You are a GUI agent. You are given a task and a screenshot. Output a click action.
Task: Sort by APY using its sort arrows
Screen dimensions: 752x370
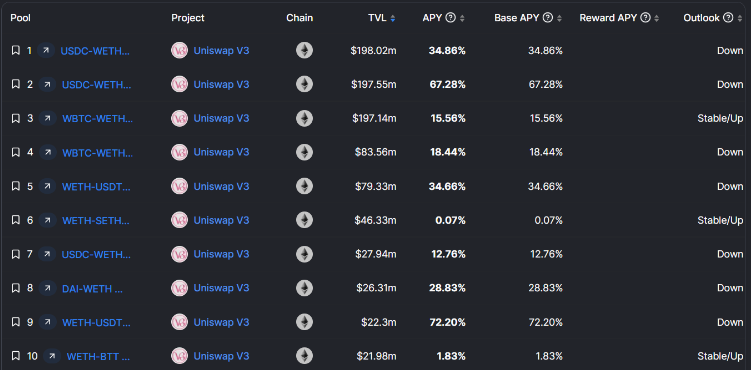(462, 18)
